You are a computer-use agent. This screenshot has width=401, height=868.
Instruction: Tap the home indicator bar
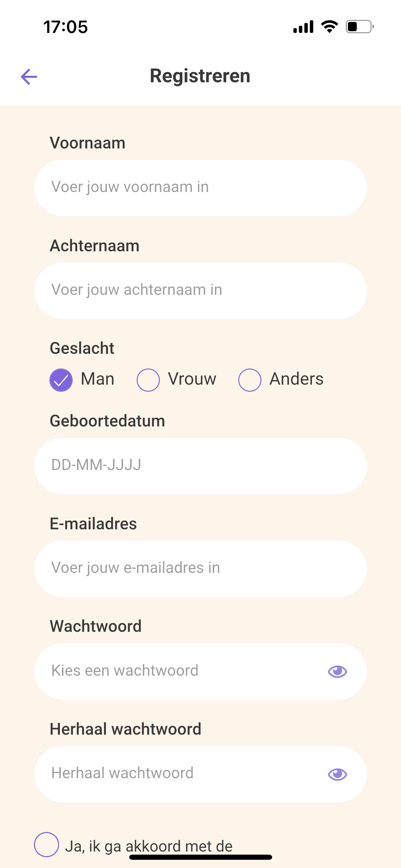tap(200, 857)
